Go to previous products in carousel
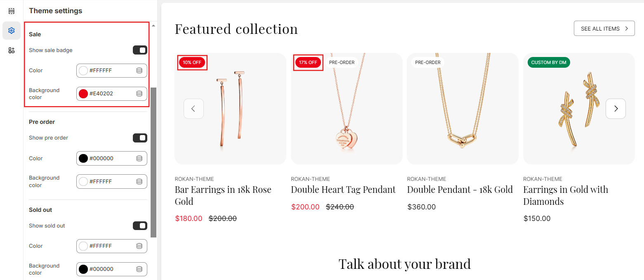Screen dimensions: 644x280 193,109
